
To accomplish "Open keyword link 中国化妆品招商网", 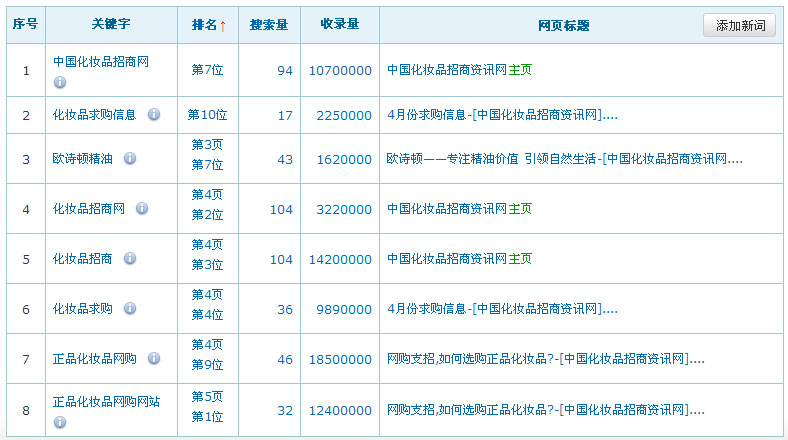I will pos(101,62).
